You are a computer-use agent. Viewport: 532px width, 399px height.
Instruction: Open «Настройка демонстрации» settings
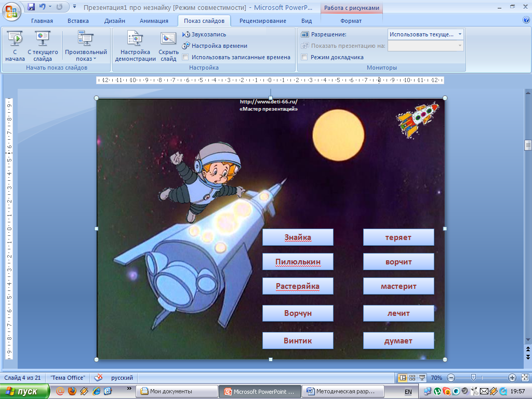(x=135, y=46)
